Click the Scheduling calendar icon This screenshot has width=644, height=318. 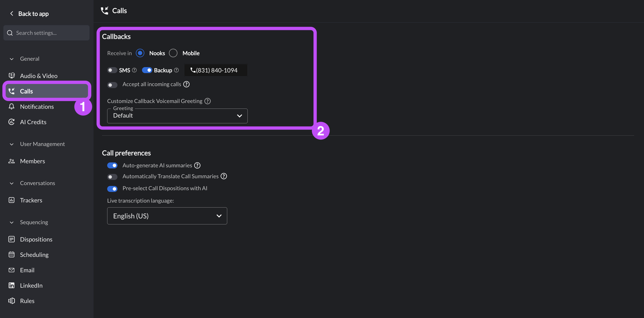point(12,255)
